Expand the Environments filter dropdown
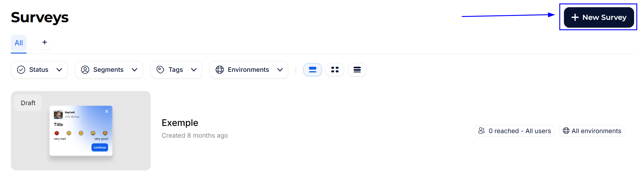This screenshot has width=644, height=180. pyautogui.click(x=249, y=70)
